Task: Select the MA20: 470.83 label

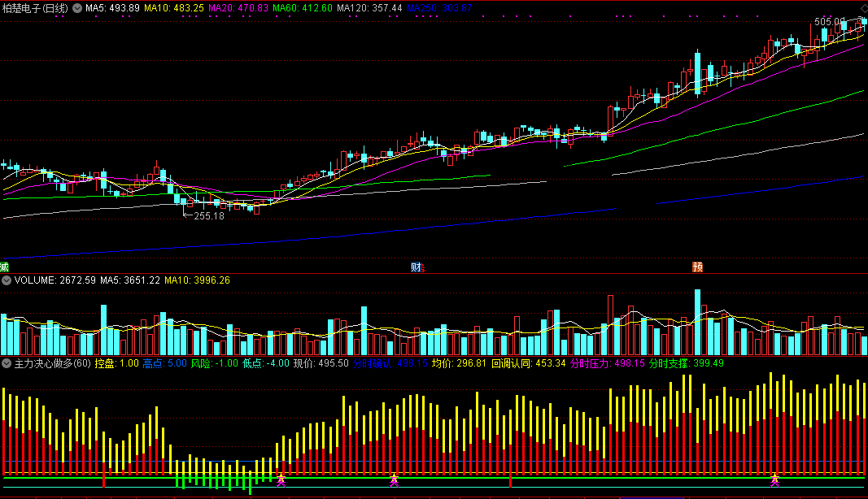Action: [x=238, y=8]
